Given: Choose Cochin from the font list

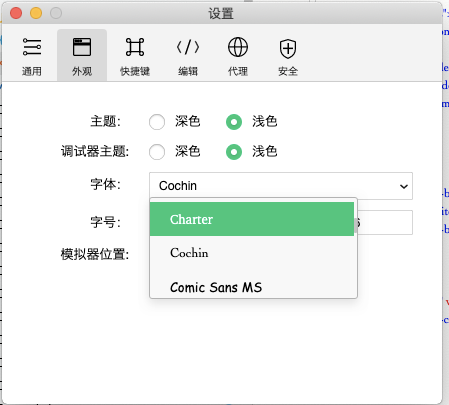Looking at the screenshot, I should click(x=252, y=253).
